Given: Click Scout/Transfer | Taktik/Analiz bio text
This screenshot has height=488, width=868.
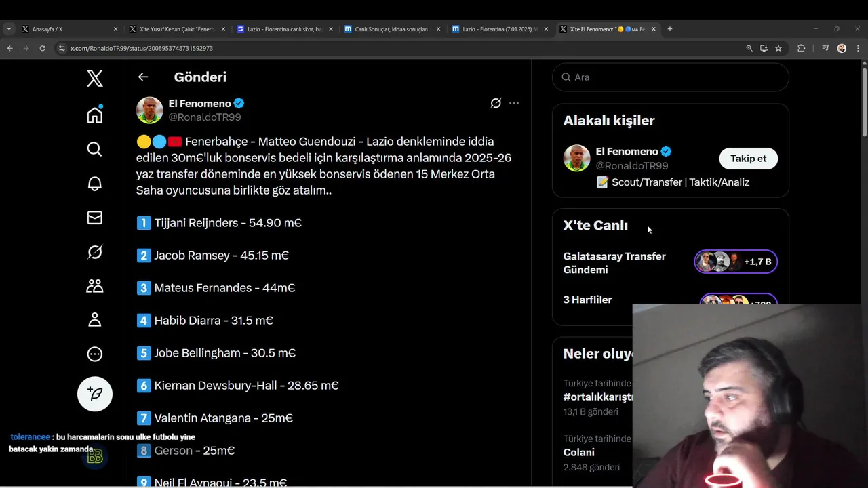Looking at the screenshot, I should 672,182.
